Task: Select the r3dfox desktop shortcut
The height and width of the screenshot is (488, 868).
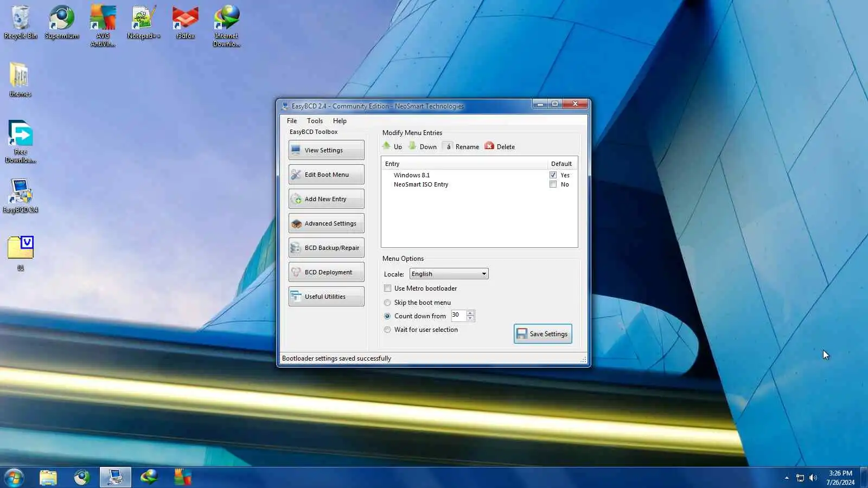Action: pos(185,22)
